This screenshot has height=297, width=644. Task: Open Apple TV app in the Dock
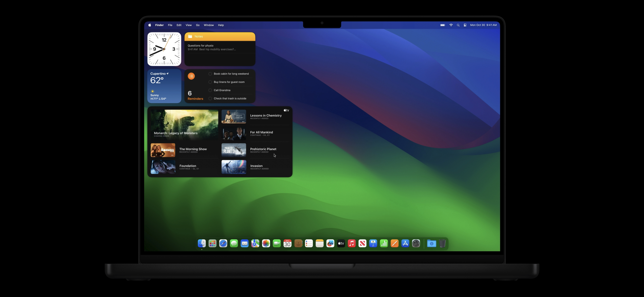click(x=341, y=243)
